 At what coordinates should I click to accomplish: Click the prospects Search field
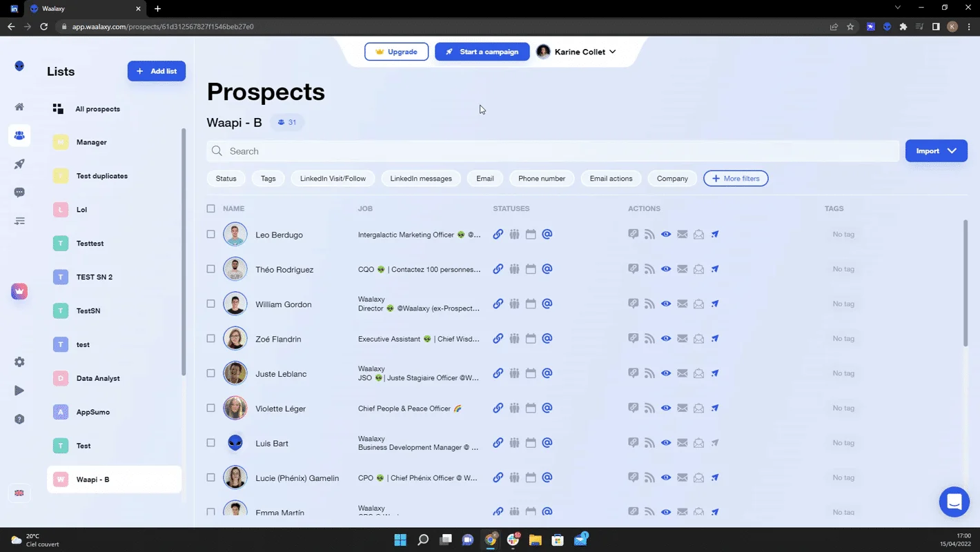pyautogui.click(x=552, y=151)
